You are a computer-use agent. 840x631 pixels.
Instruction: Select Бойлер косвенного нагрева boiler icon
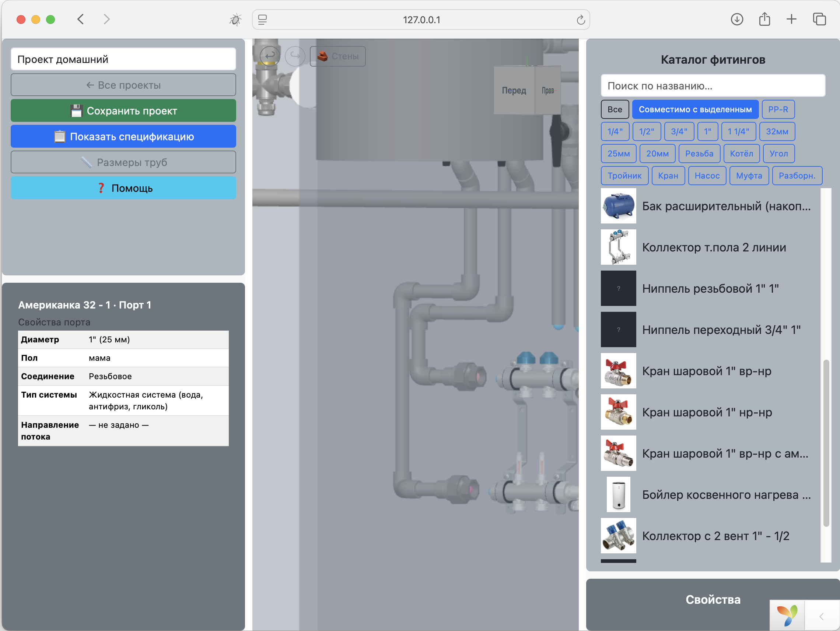(x=618, y=495)
